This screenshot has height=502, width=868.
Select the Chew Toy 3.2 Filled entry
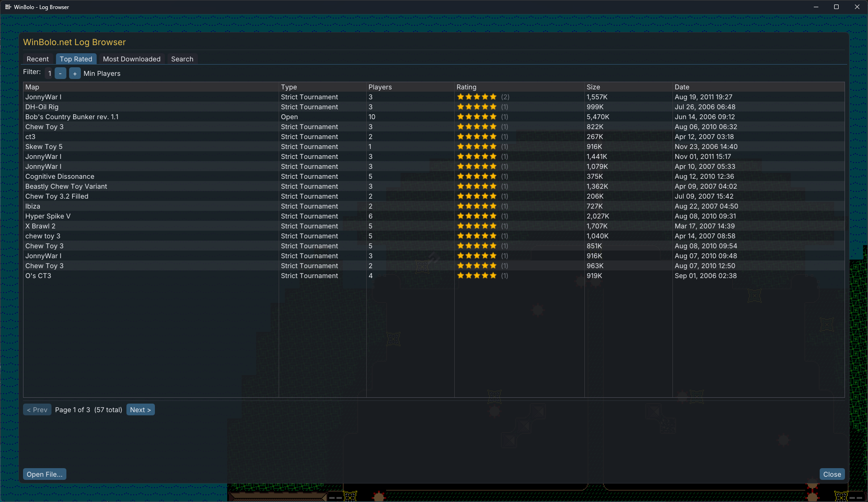click(x=57, y=196)
